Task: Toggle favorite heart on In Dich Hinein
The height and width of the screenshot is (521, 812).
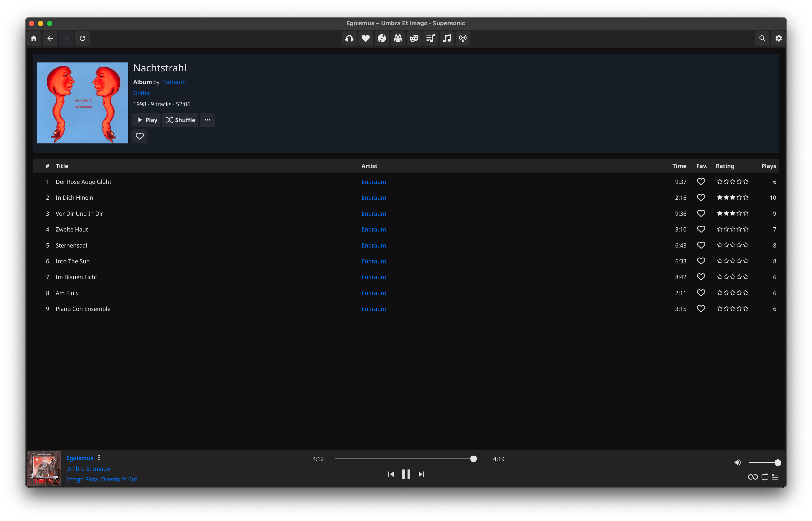Action: click(x=701, y=198)
